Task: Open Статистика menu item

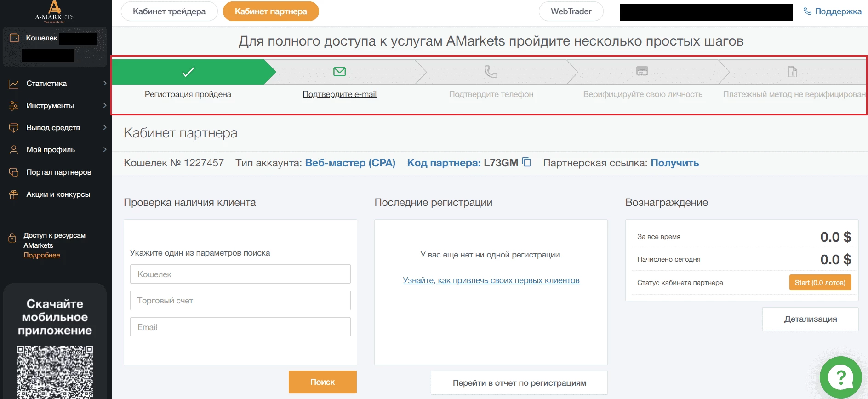Action: click(46, 84)
